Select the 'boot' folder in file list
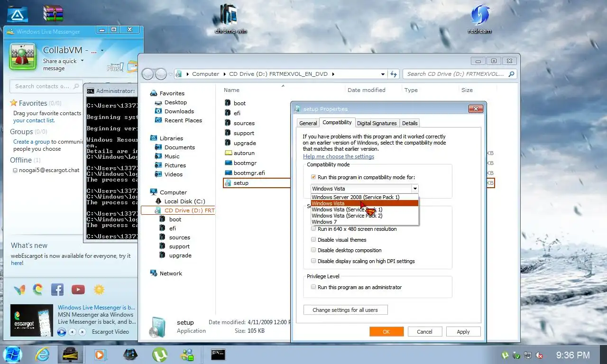 coord(235,103)
